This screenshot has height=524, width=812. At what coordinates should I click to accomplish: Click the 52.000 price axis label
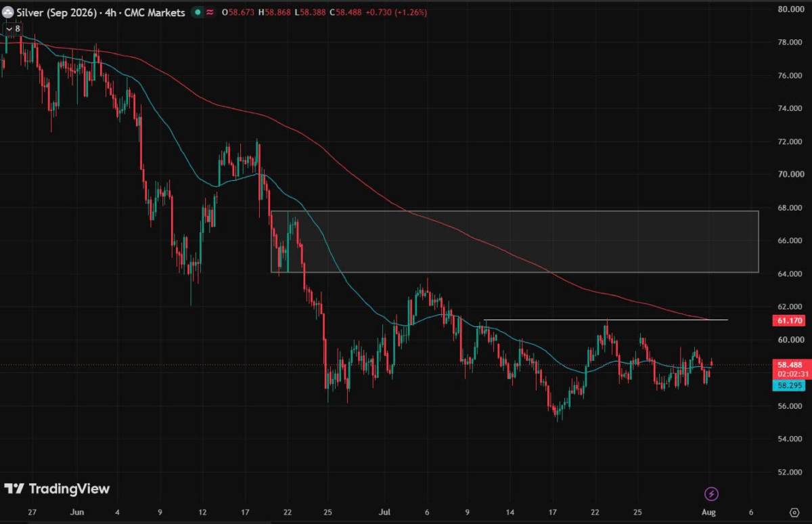click(x=790, y=472)
